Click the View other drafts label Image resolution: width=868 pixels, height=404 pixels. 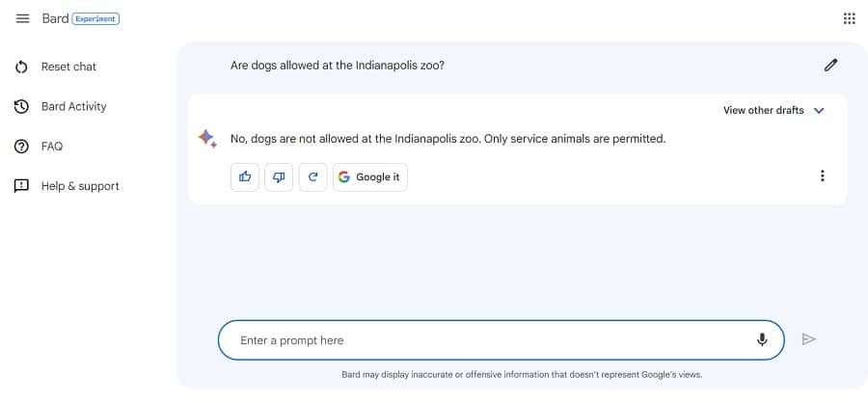(763, 111)
